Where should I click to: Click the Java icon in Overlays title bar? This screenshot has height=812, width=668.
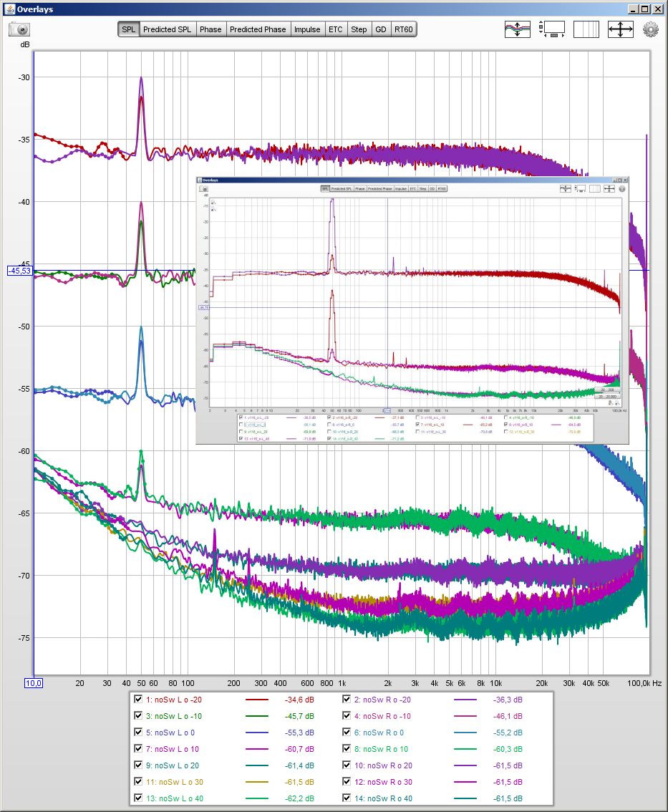point(9,9)
